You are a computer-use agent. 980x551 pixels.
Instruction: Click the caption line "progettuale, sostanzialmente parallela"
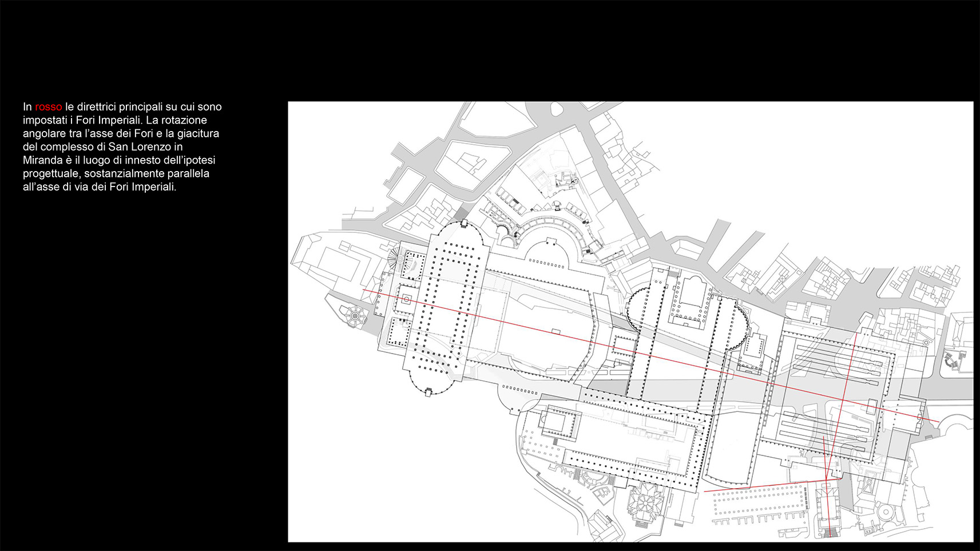click(x=116, y=173)
